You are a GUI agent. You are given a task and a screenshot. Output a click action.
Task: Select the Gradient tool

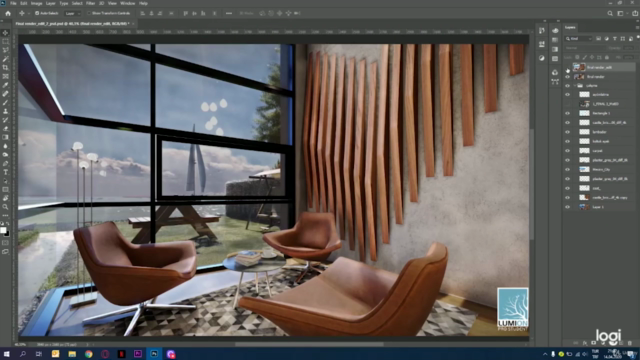point(5,137)
